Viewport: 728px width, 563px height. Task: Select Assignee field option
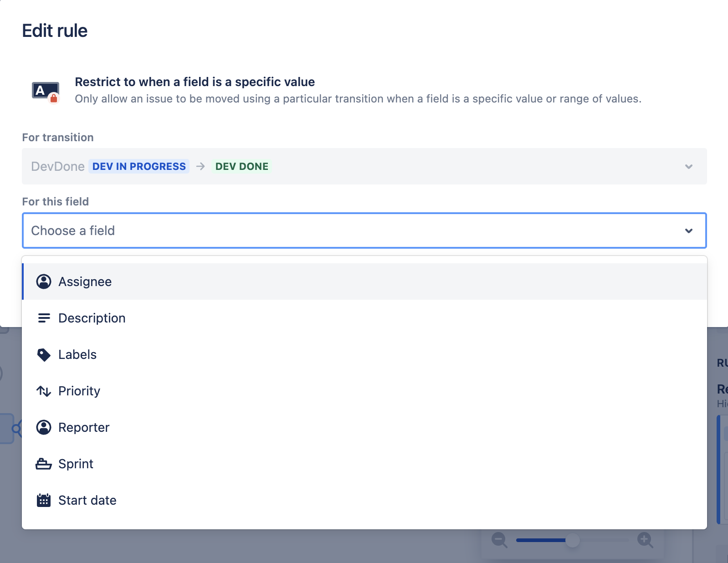[x=364, y=281]
